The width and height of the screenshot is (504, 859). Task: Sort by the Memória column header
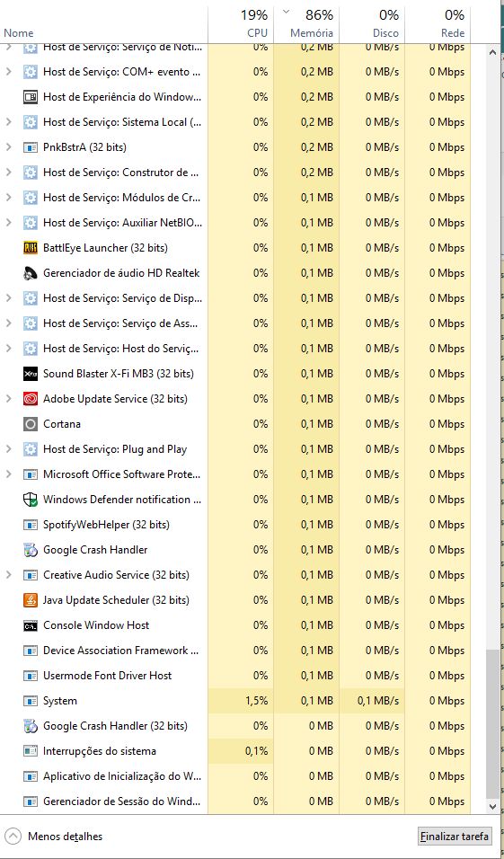(305, 23)
